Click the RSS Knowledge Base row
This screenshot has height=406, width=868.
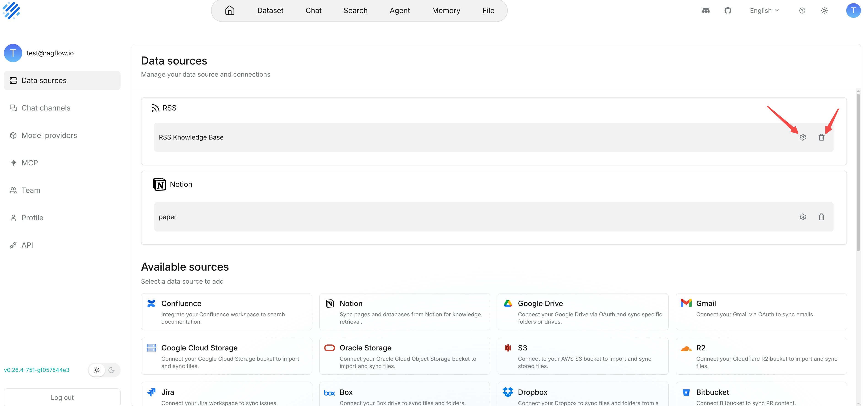[x=494, y=137]
